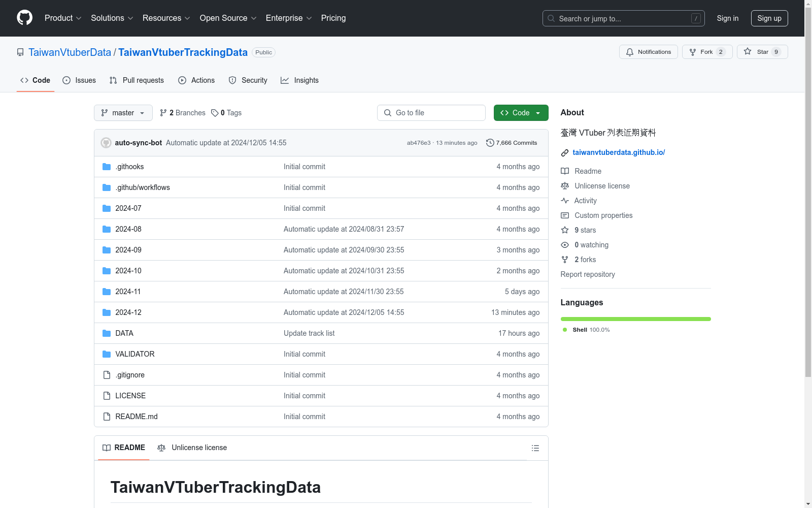
Task: Open the .githooks folder icon
Action: tap(107, 167)
